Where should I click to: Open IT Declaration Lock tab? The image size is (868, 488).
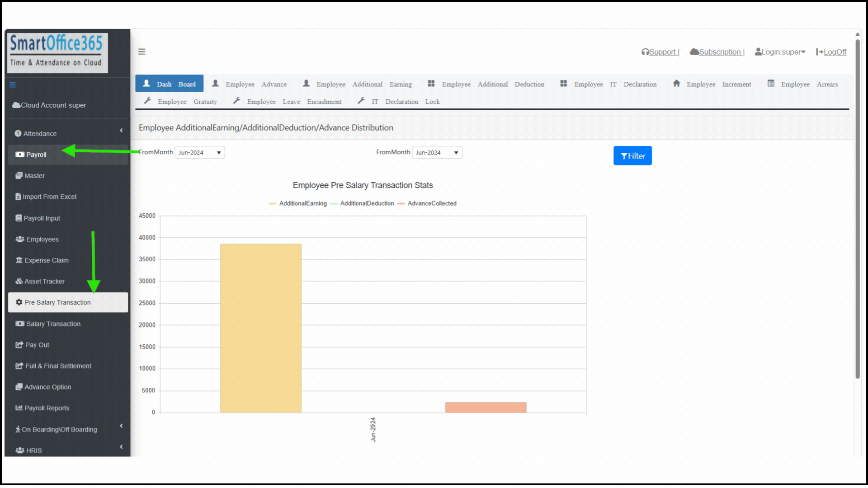click(x=399, y=102)
